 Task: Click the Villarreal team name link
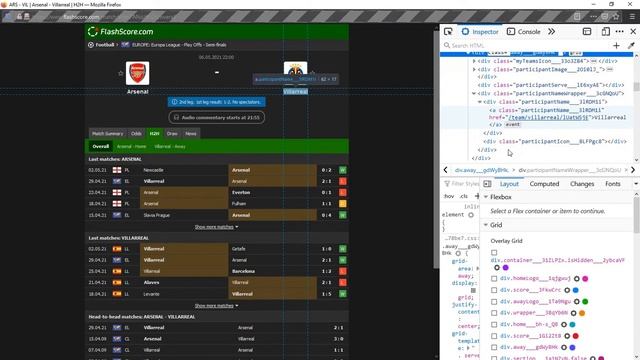pyautogui.click(x=296, y=92)
